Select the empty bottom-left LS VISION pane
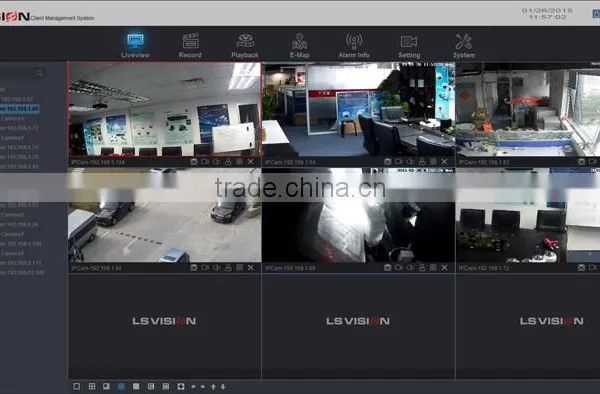600x394 pixels. point(165,326)
